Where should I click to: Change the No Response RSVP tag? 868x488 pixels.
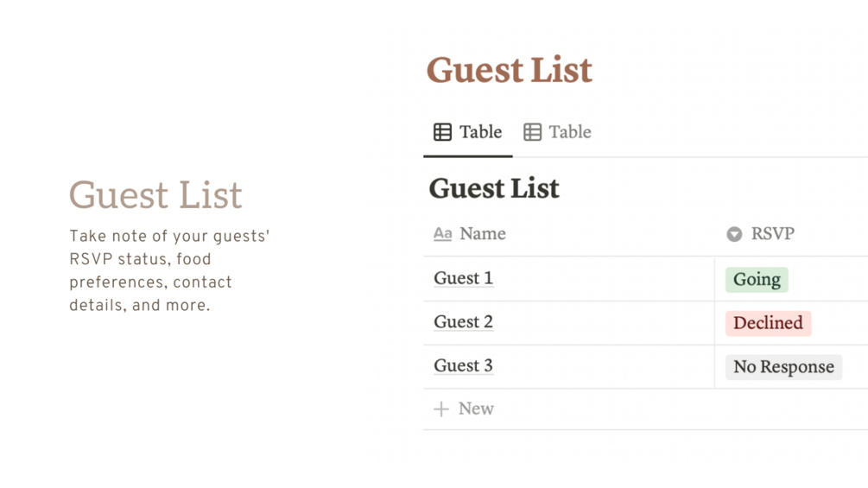tap(783, 367)
